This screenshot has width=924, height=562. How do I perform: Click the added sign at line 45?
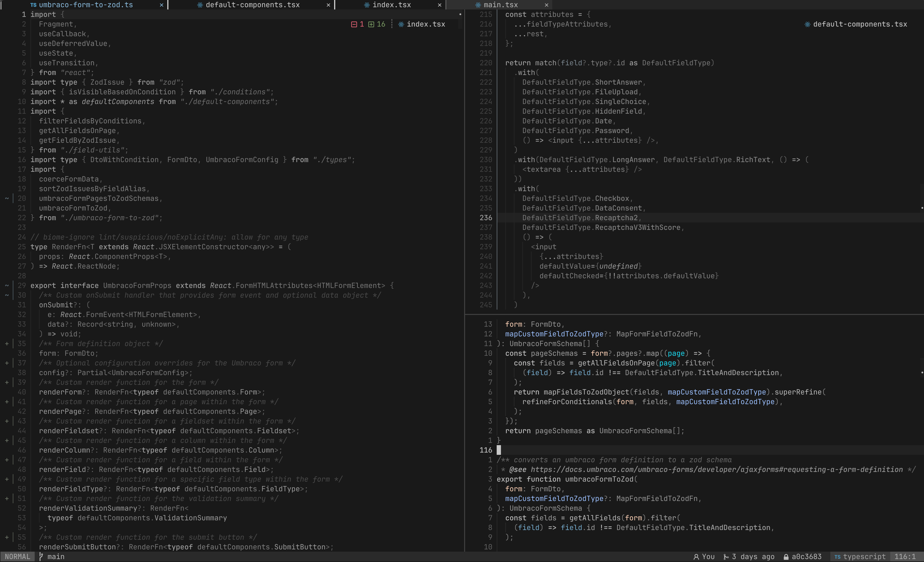(x=7, y=441)
